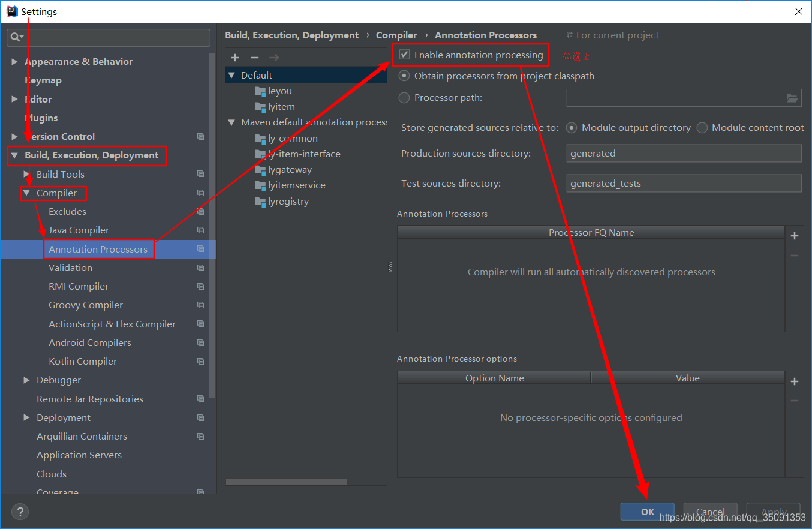
Task: Collapse the Default profile group
Action: pyautogui.click(x=231, y=76)
